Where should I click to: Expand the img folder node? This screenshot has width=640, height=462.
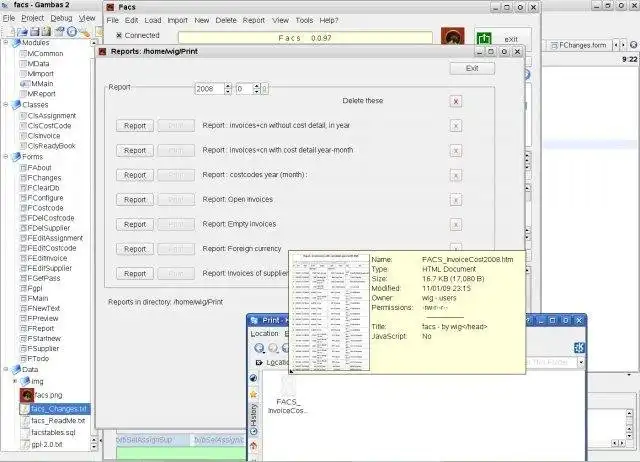pyautogui.click(x=15, y=381)
